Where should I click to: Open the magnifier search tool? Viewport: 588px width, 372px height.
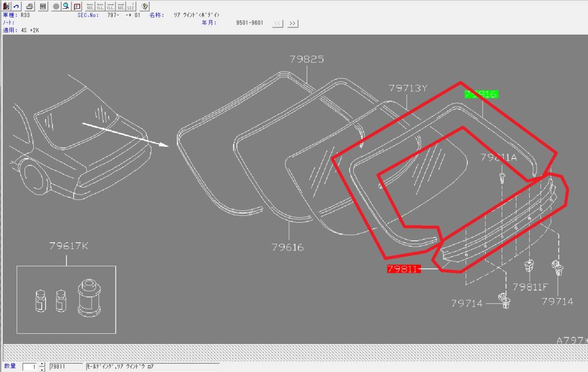click(x=66, y=6)
